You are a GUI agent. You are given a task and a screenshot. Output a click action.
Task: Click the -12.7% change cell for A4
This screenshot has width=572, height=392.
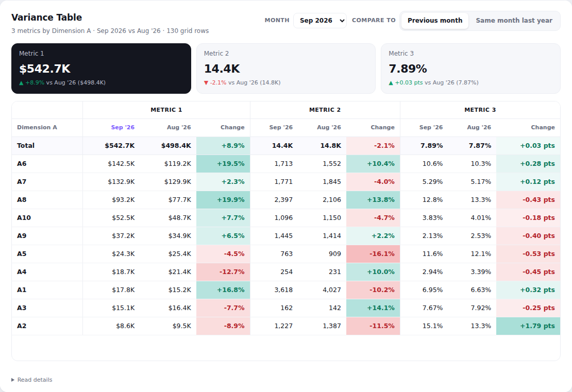point(223,272)
